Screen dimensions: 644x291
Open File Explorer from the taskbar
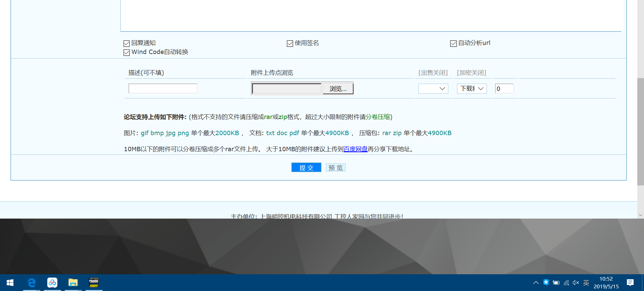click(73, 283)
